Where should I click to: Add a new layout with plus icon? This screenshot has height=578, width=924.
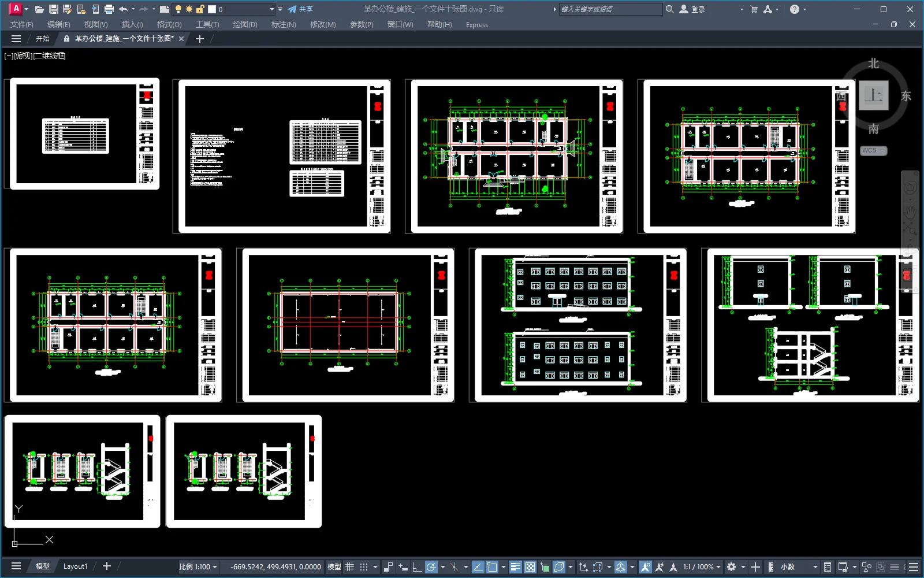click(x=106, y=566)
